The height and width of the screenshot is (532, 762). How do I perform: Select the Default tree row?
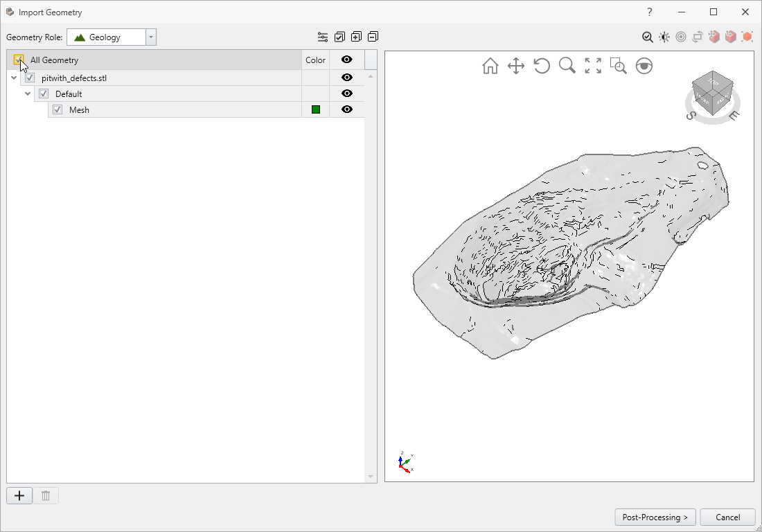199,94
